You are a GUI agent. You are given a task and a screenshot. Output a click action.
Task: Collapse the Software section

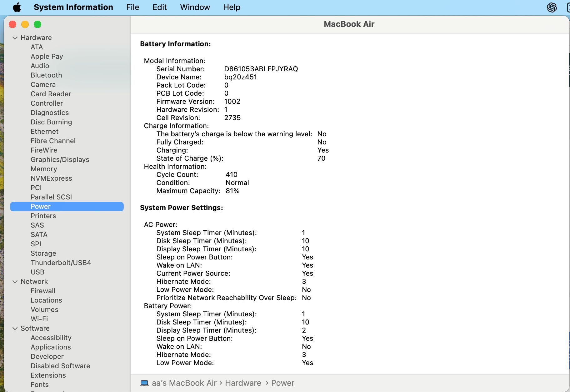point(15,329)
